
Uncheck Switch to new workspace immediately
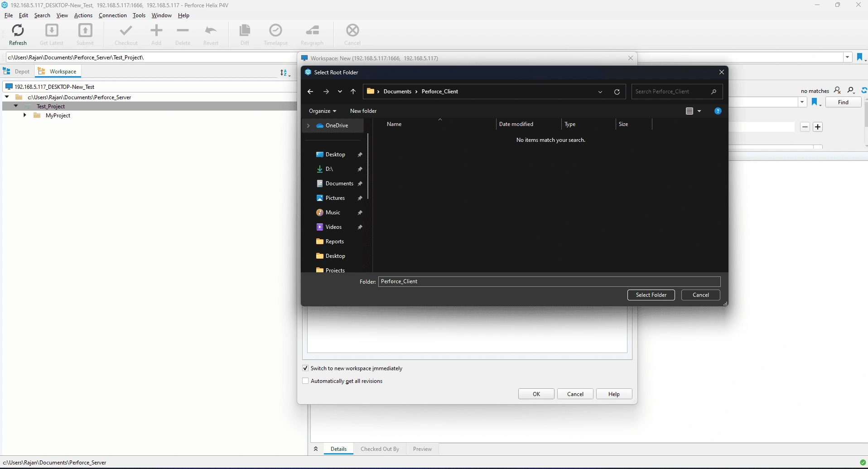tap(305, 368)
